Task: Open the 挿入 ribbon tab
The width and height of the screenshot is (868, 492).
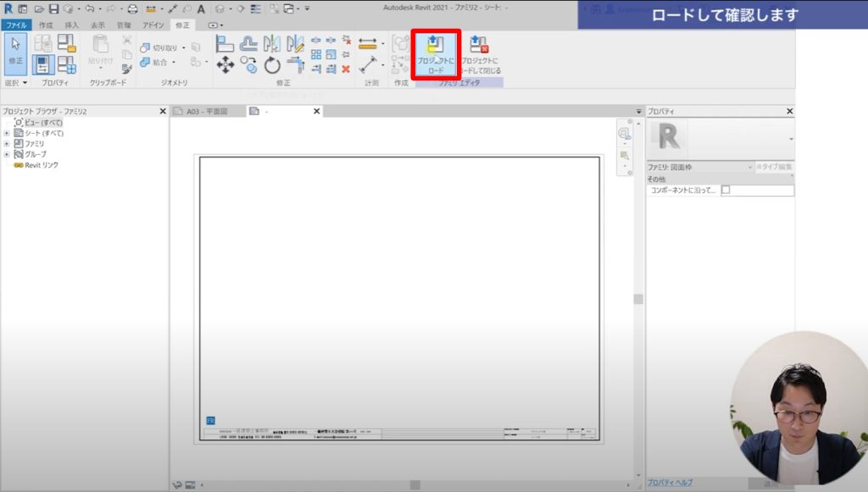Action: point(72,25)
